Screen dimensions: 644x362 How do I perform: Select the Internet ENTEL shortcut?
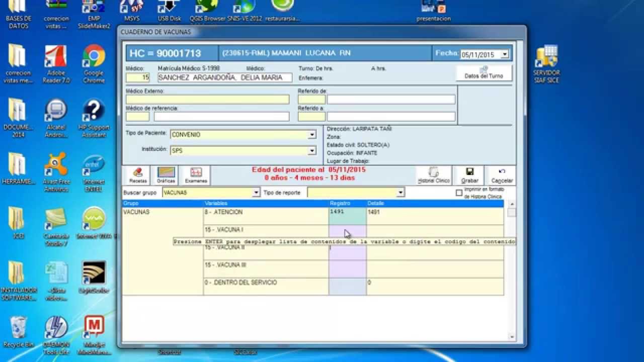tap(94, 173)
